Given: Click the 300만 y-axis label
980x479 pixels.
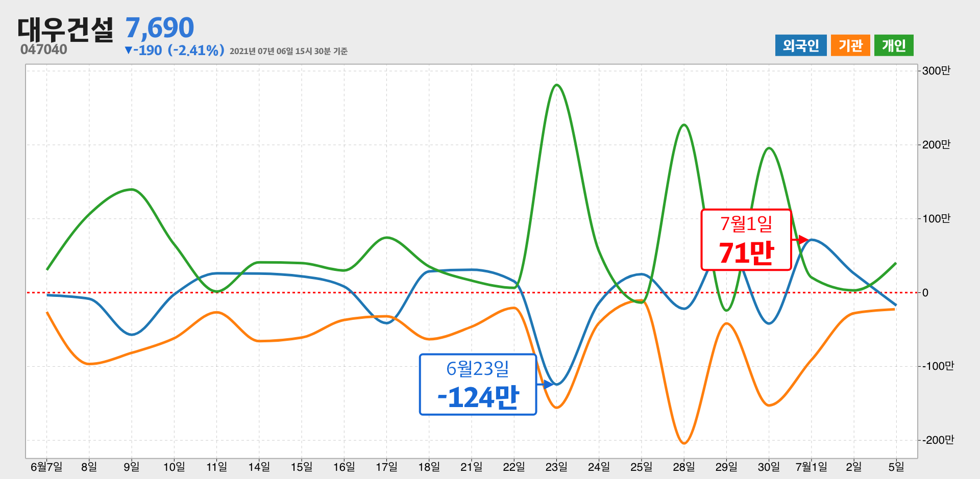Looking at the screenshot, I should (936, 71).
